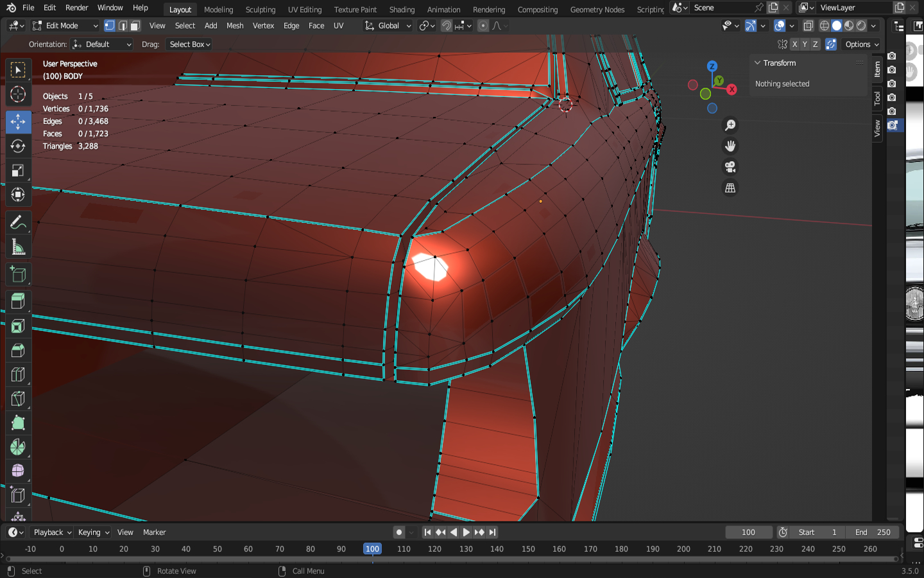Open Orientation Default dropdown
This screenshot has width=924, height=578.
[102, 44]
